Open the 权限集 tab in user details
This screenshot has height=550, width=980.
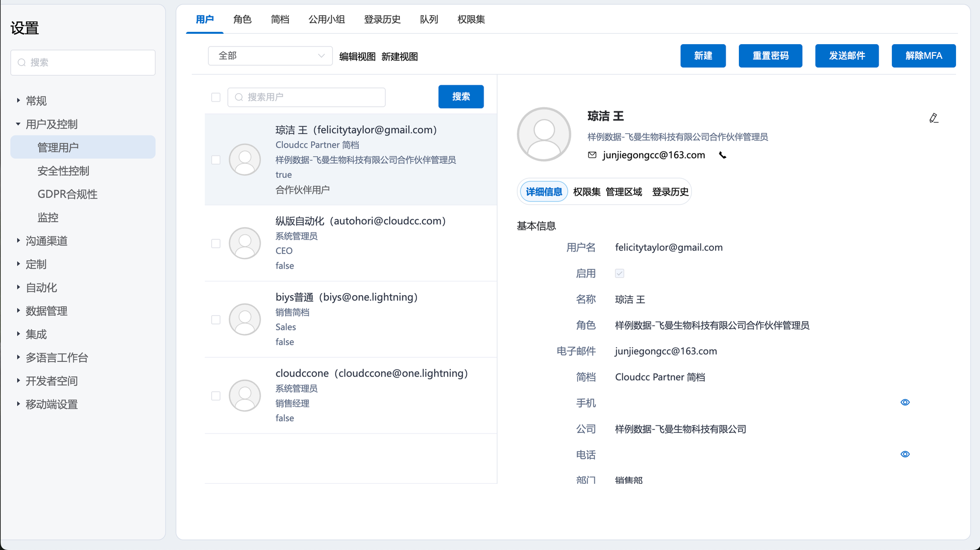tap(587, 192)
